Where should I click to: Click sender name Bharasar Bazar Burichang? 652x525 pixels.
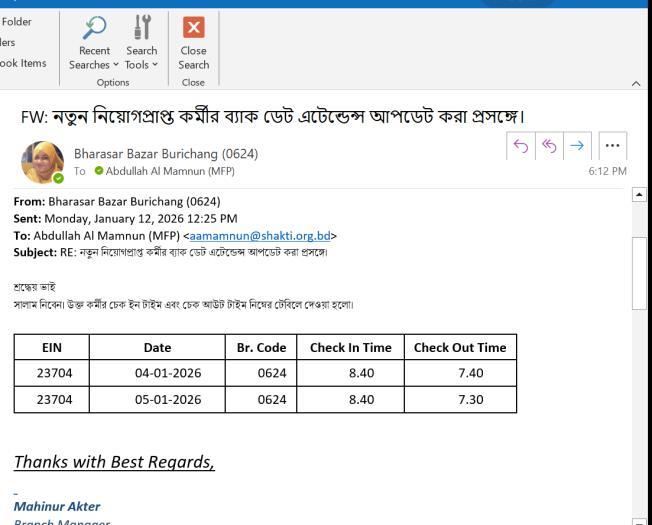(x=165, y=154)
